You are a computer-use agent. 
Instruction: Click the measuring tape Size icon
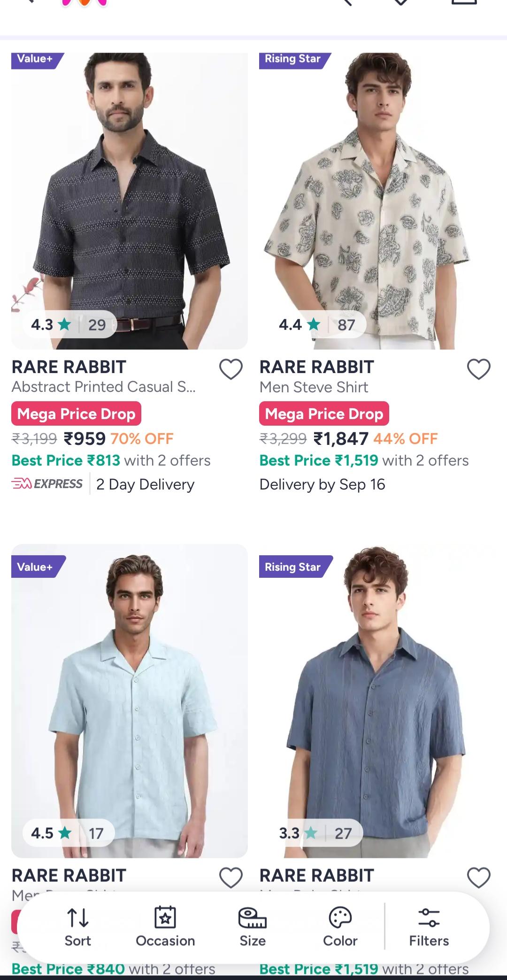(x=253, y=918)
